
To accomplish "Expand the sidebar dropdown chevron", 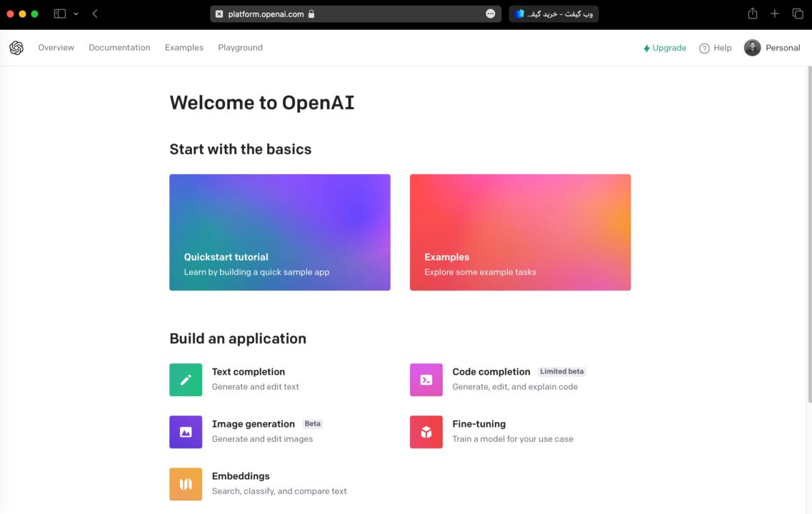I will [76, 14].
